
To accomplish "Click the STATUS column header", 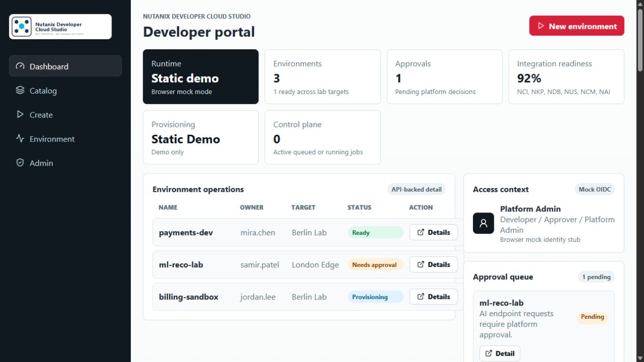I will point(359,207).
